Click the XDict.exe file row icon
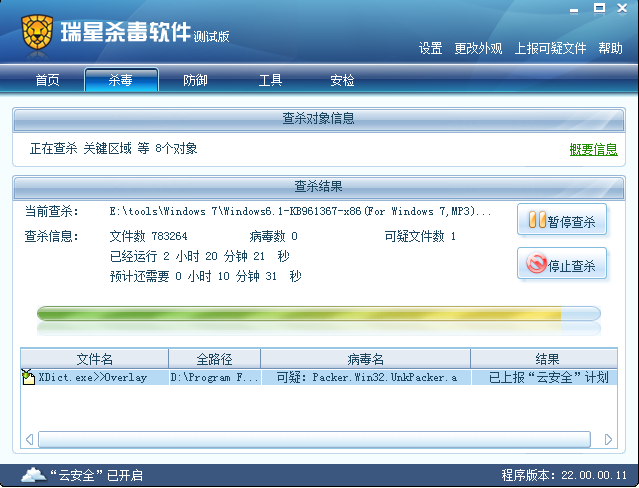This screenshot has width=639, height=488. coord(28,377)
